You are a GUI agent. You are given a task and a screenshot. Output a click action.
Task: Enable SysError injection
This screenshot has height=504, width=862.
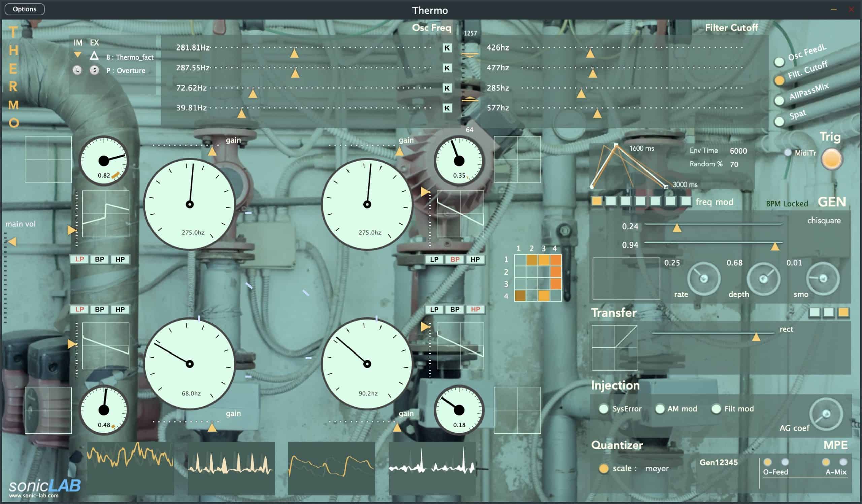(x=603, y=409)
